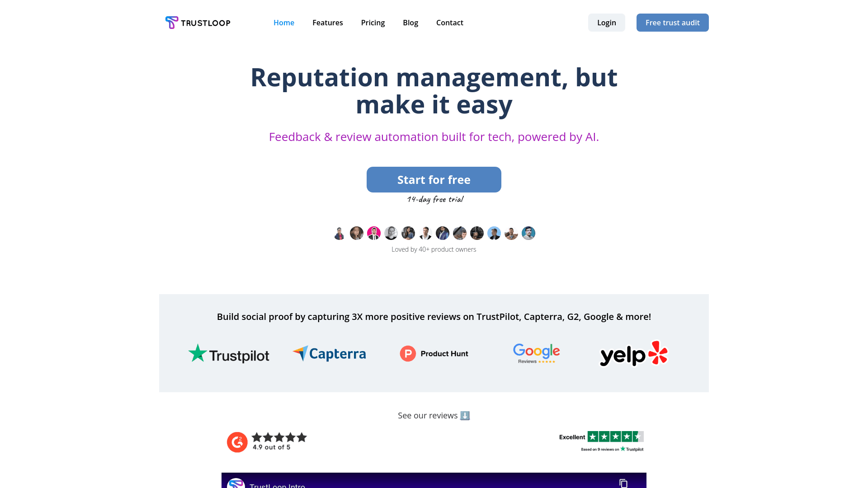Open the Features navigation menu item

tap(328, 23)
